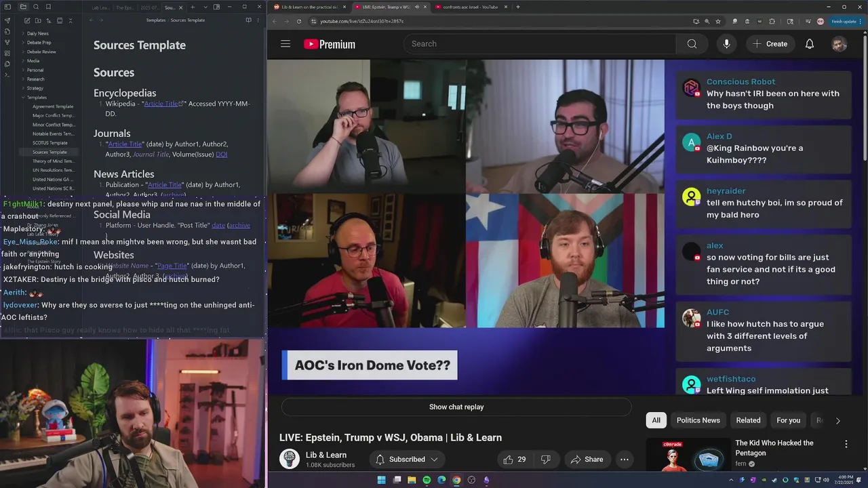Expand Personal folder in Obsidian
Image resolution: width=868 pixels, height=488 pixels.
point(35,70)
